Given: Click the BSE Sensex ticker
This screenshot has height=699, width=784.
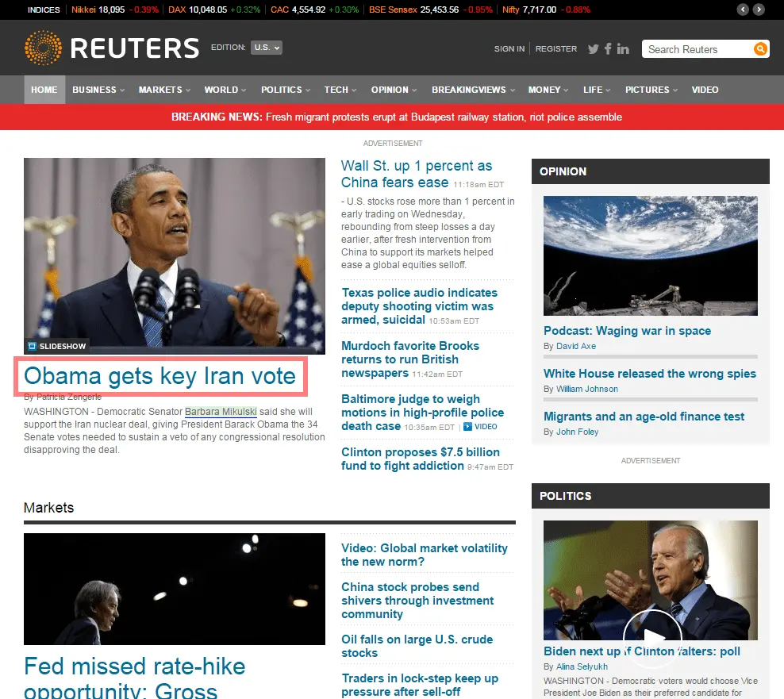Looking at the screenshot, I should [x=431, y=10].
